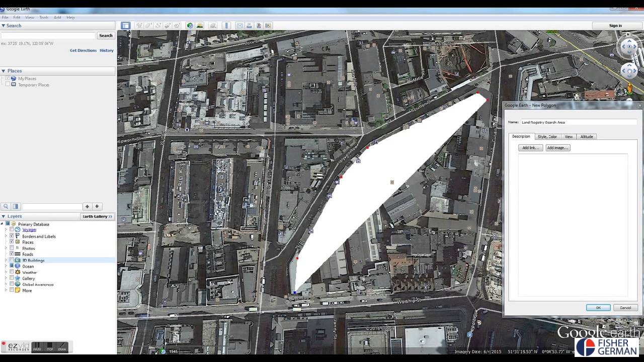
Task: Click View in Google Maps icon
Action: 268,26
